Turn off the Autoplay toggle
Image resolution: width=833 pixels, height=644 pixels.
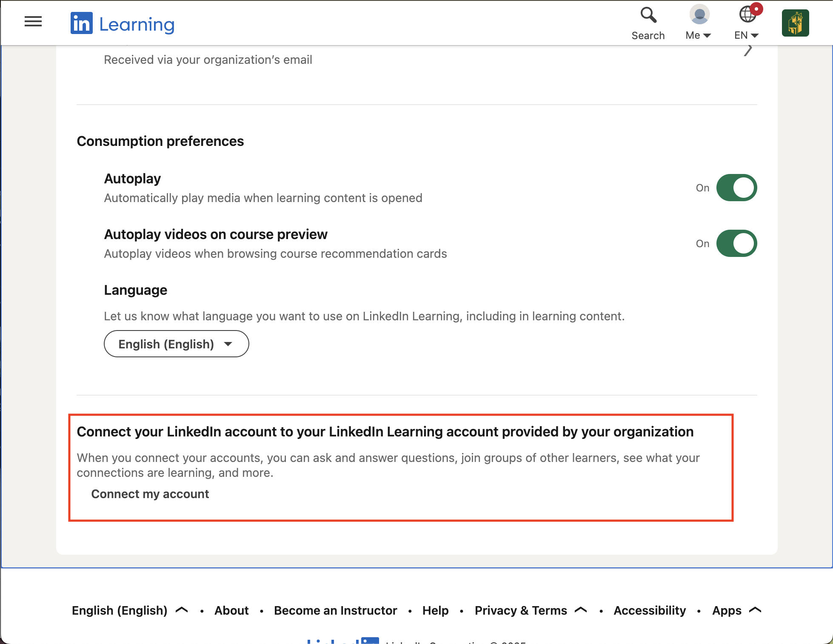pos(736,188)
